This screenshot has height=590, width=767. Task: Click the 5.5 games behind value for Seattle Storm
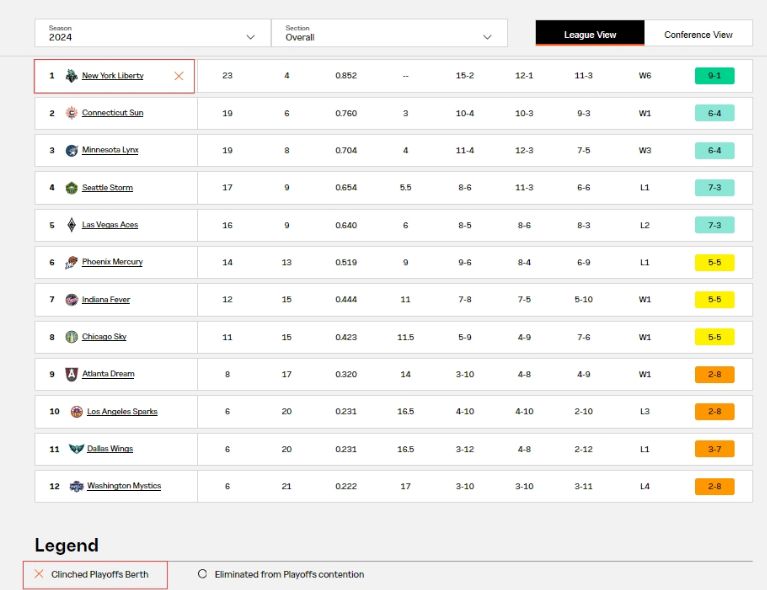(406, 188)
